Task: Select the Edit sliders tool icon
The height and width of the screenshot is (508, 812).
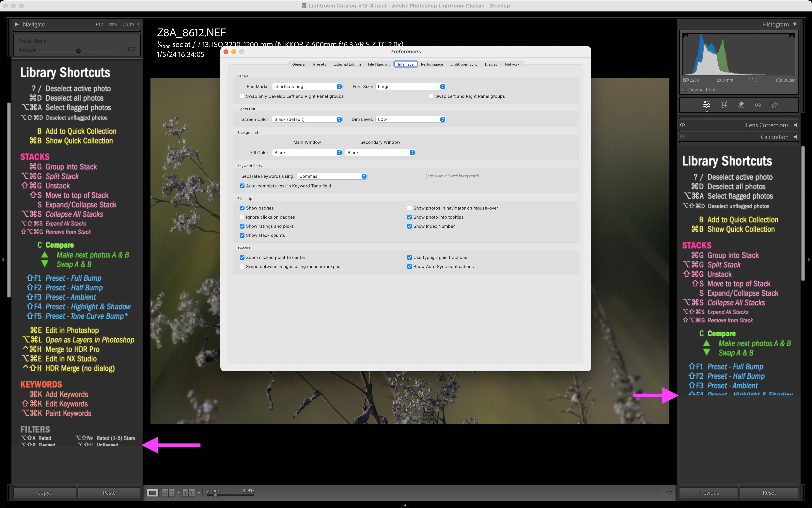Action: point(707,104)
